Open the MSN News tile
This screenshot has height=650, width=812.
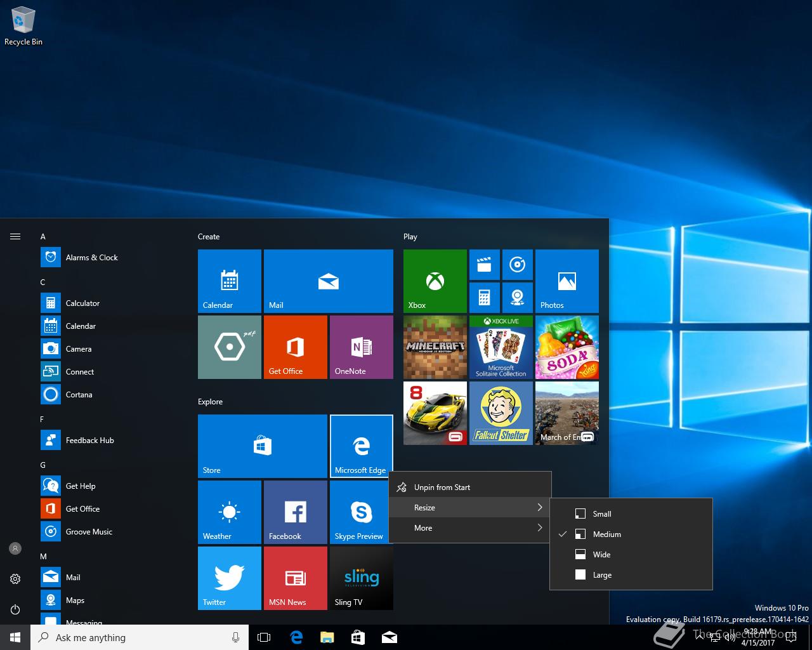[296, 578]
